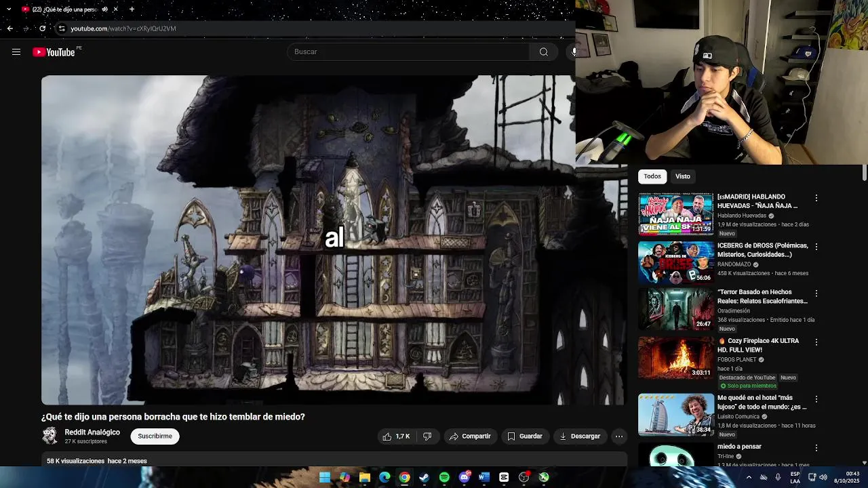This screenshot has width=868, height=488.
Task: Click the microphone icon in system tray
Action: click(x=778, y=477)
